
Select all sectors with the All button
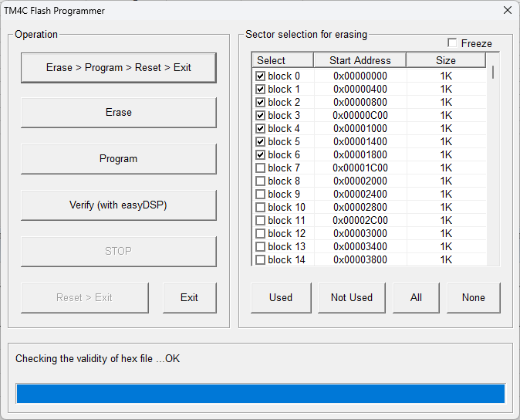(416, 297)
